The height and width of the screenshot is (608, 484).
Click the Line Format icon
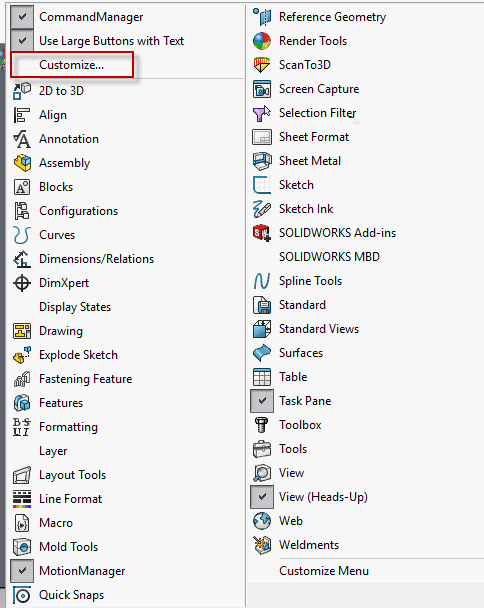(x=22, y=499)
